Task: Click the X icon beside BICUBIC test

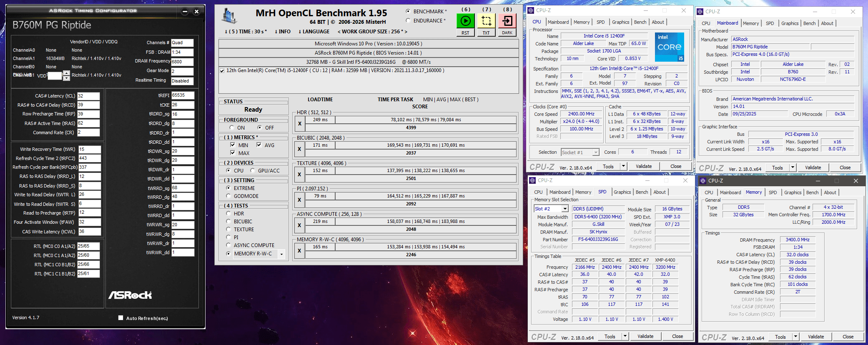Action: tap(299, 149)
